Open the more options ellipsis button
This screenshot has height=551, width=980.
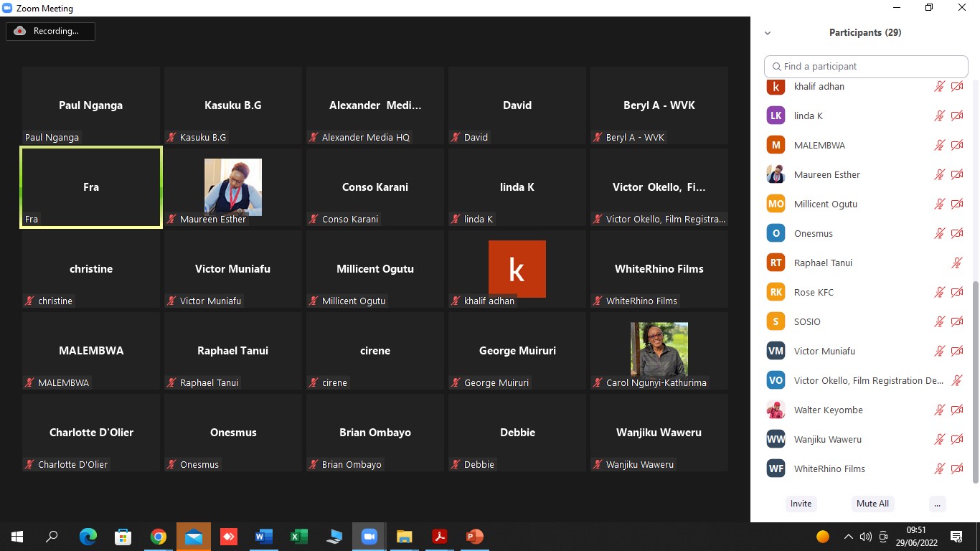[x=937, y=504]
